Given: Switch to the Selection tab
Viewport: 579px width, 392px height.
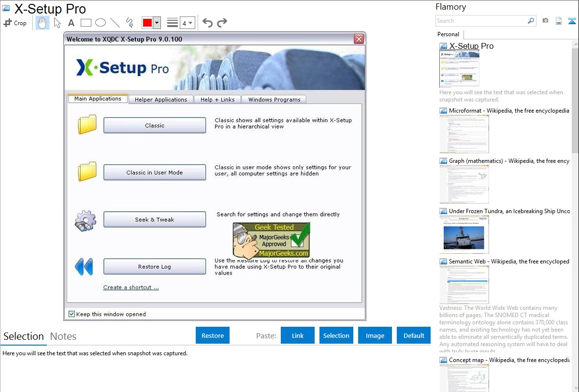Looking at the screenshot, I should 24,336.
